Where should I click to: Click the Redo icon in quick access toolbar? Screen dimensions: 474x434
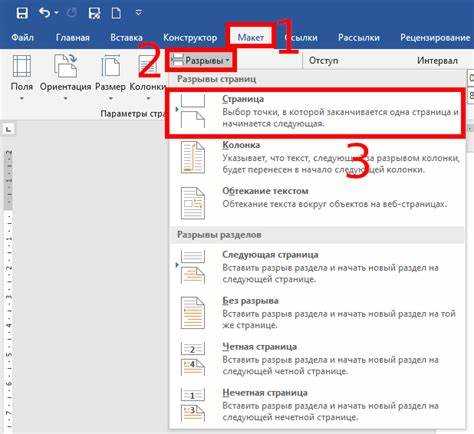click(72, 13)
